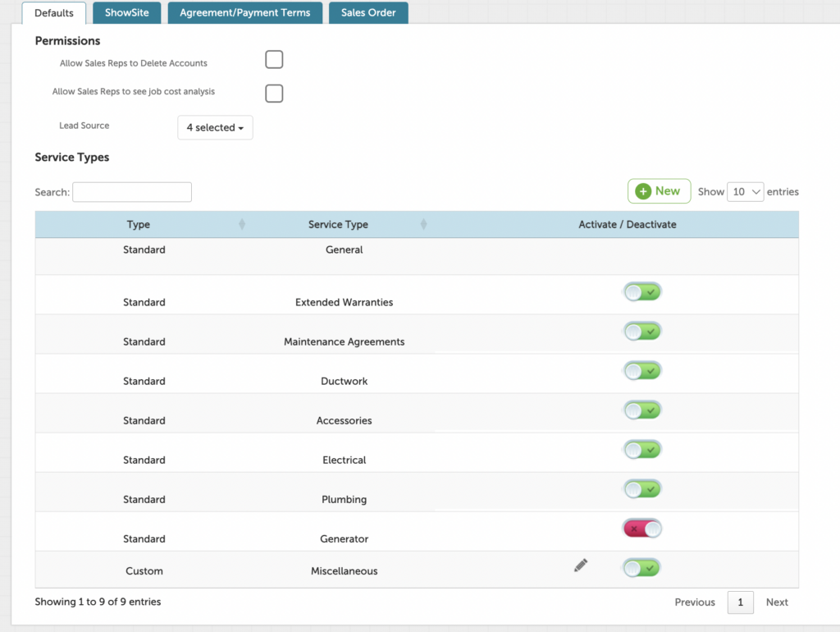Go to Next page of entries

click(x=777, y=602)
